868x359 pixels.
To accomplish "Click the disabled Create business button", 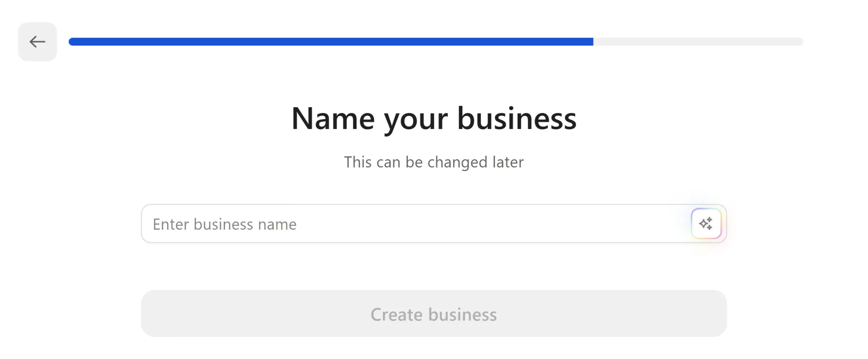I will click(434, 313).
